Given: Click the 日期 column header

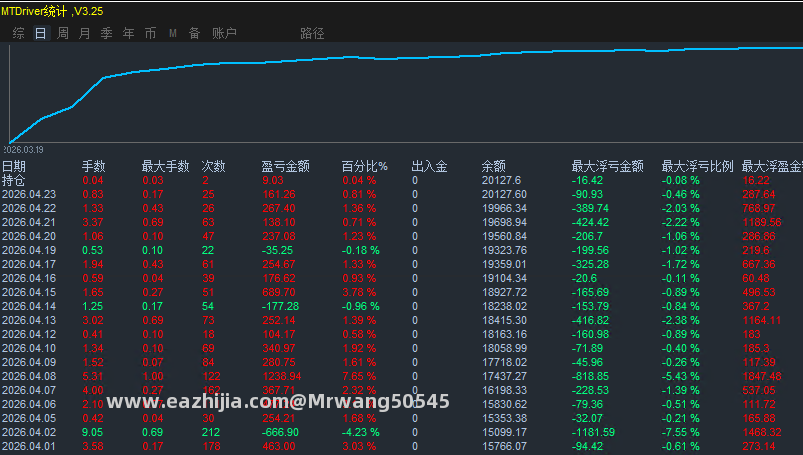Looking at the screenshot, I should pos(14,166).
